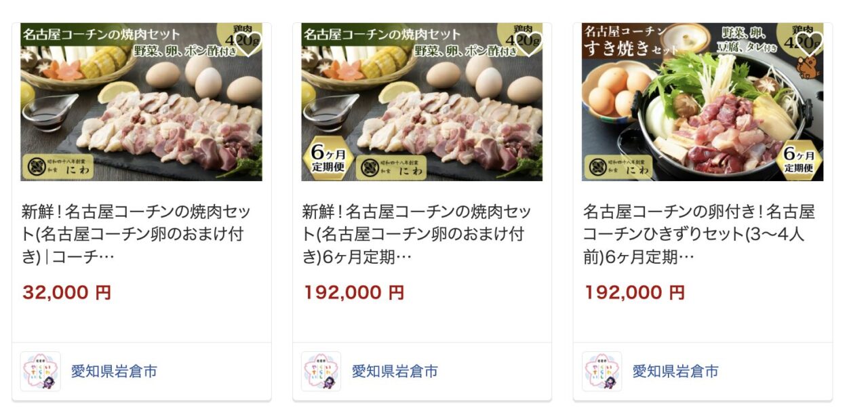The image size is (868, 415).
Task: Click Iwakura city logo under middle card
Action: [x=321, y=371]
